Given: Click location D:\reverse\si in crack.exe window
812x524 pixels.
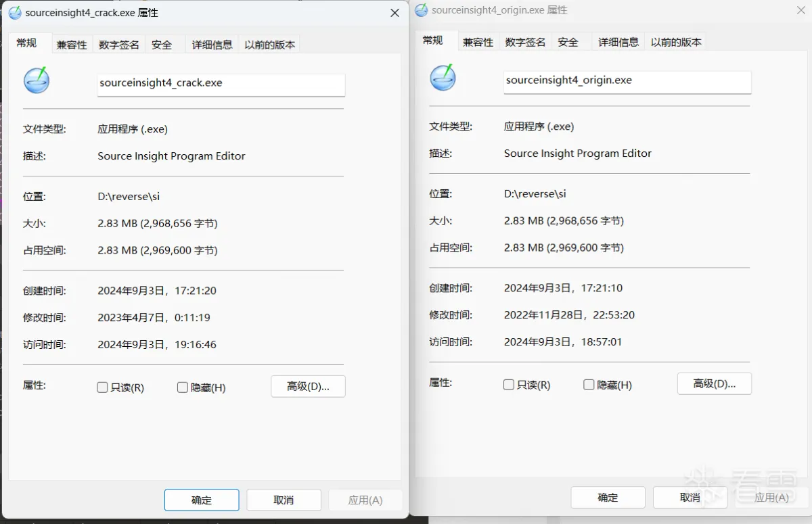Looking at the screenshot, I should coord(129,197).
